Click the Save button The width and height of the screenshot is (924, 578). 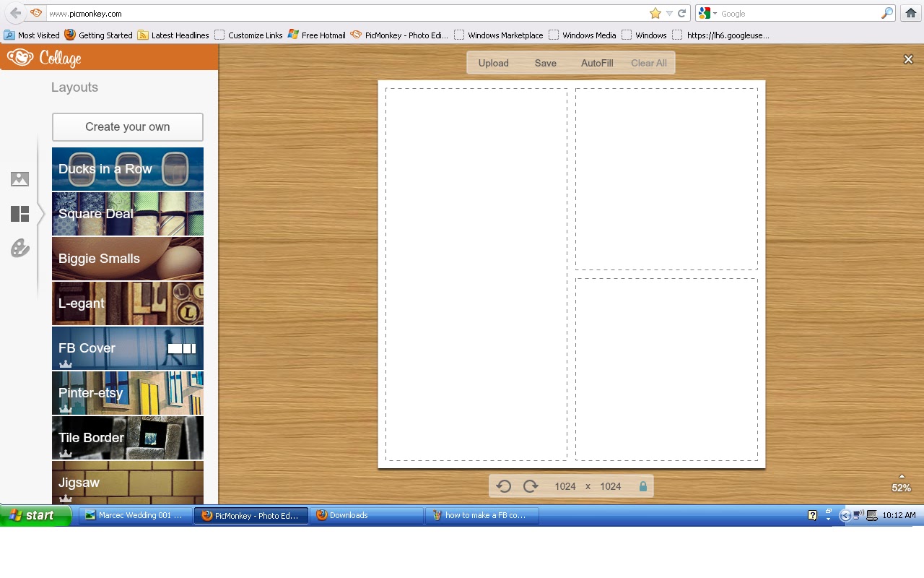coord(546,63)
